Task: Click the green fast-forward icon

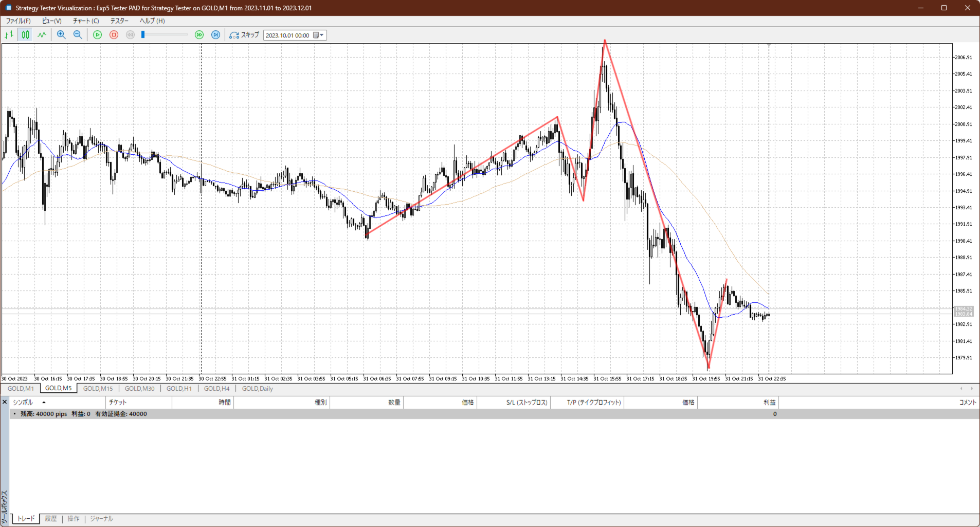Action: click(199, 35)
